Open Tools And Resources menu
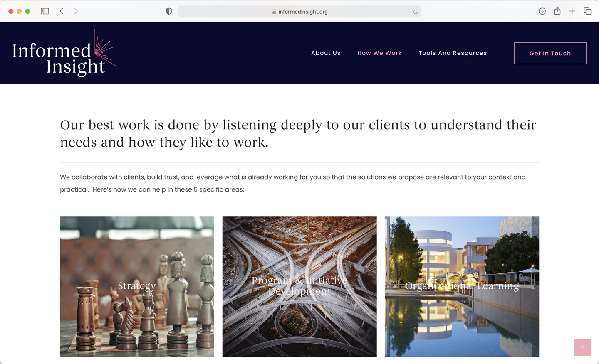Image resolution: width=599 pixels, height=364 pixels. coord(453,53)
